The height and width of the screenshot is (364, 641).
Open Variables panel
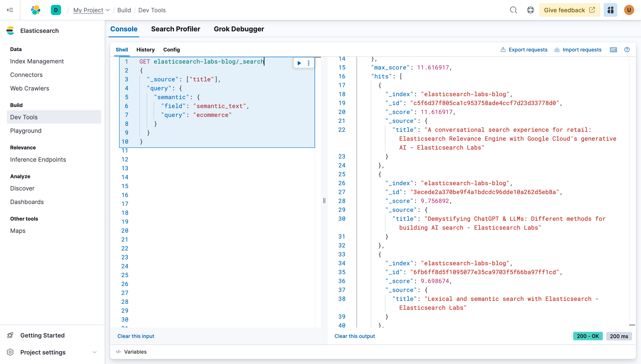point(135,352)
